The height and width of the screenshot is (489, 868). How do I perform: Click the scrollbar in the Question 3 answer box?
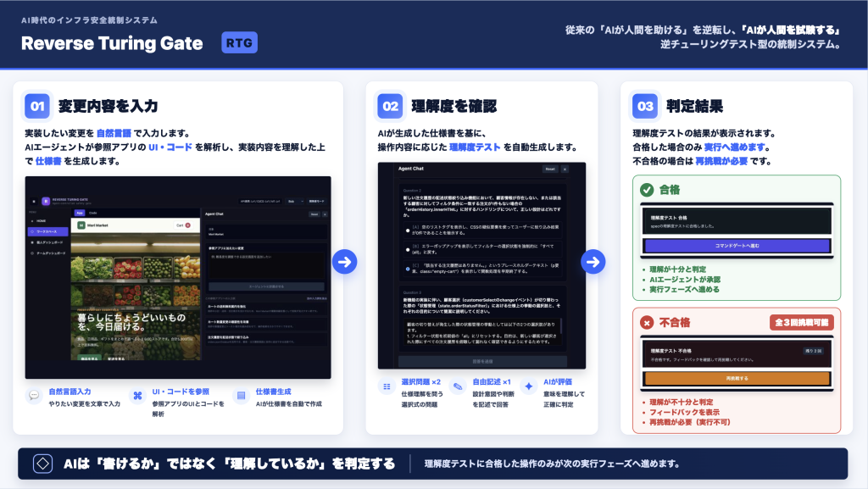point(561,326)
